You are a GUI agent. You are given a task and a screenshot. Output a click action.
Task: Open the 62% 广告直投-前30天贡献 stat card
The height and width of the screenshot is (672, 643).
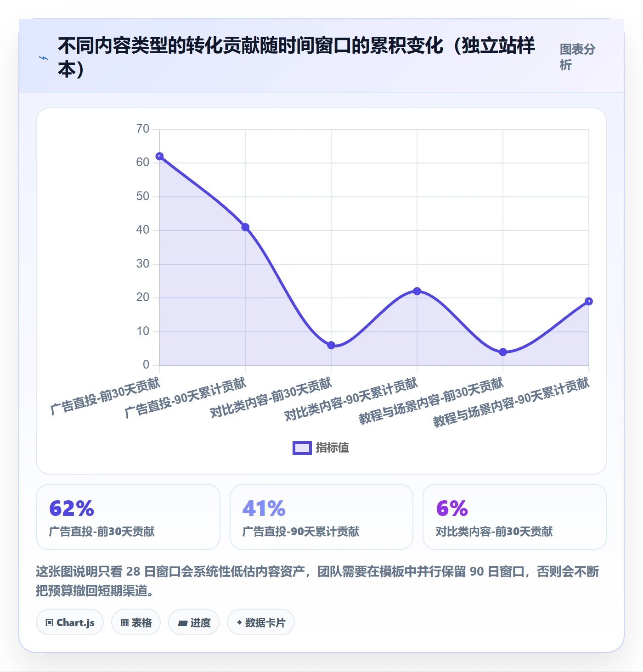(x=128, y=517)
